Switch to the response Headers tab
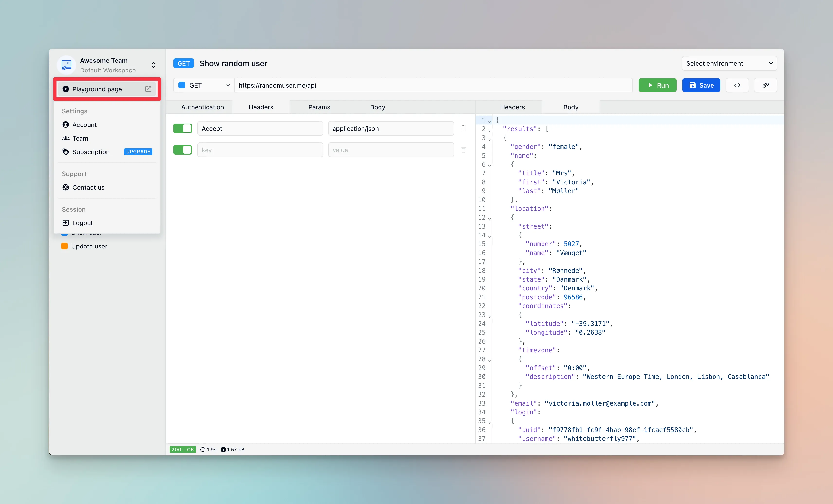This screenshot has width=833, height=504. click(x=513, y=107)
